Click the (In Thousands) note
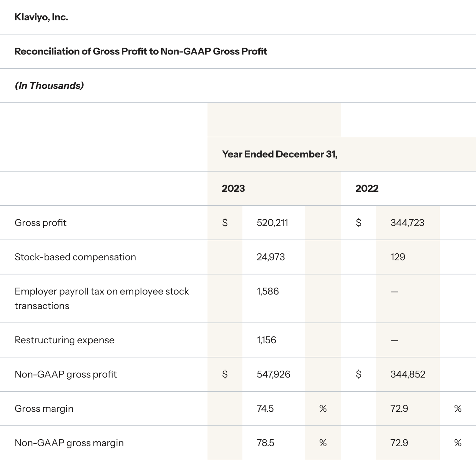 point(49,85)
